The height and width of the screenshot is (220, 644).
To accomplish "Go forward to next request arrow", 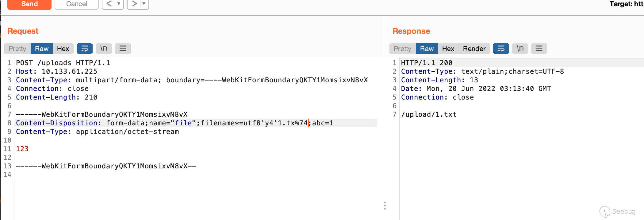I will tap(134, 4).
